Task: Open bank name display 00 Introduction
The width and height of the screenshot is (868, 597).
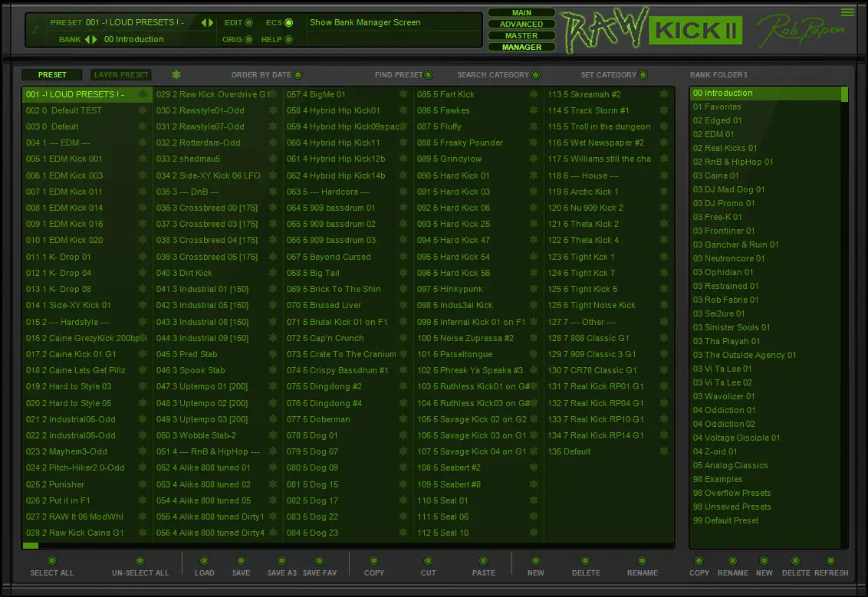Action: click(x=134, y=39)
